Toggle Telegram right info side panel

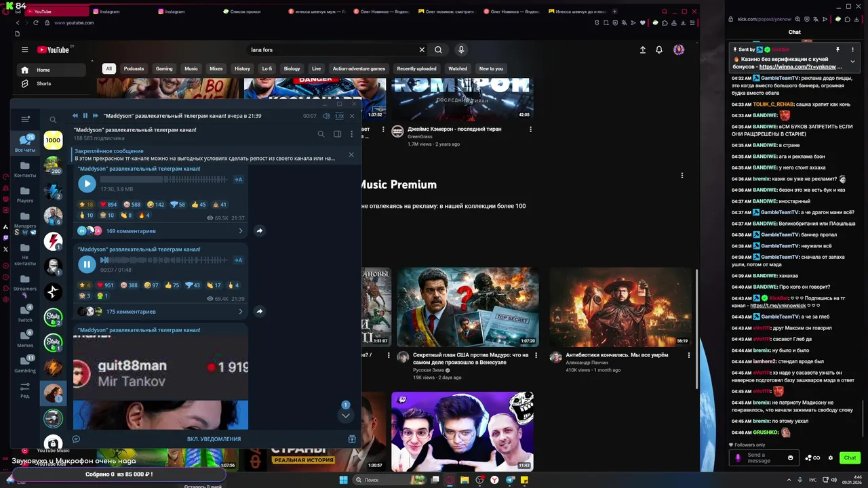coord(337,134)
